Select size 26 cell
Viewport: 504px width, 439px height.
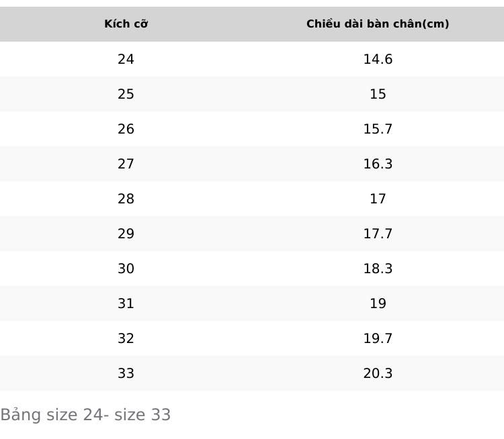(x=126, y=129)
